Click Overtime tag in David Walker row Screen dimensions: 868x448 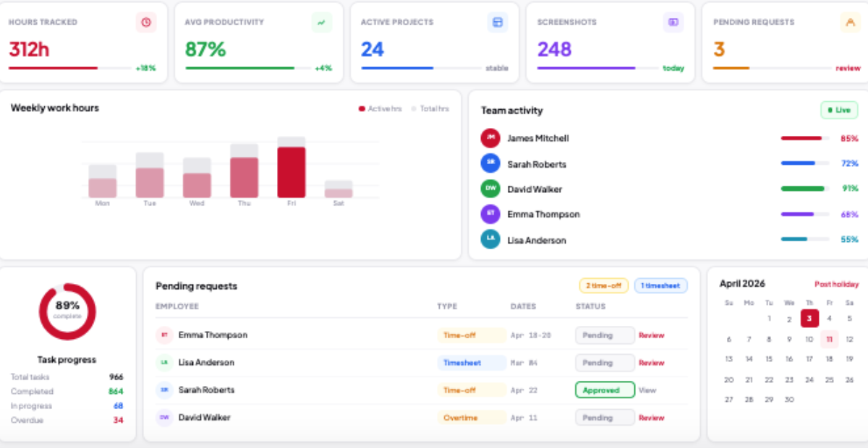tap(472, 418)
